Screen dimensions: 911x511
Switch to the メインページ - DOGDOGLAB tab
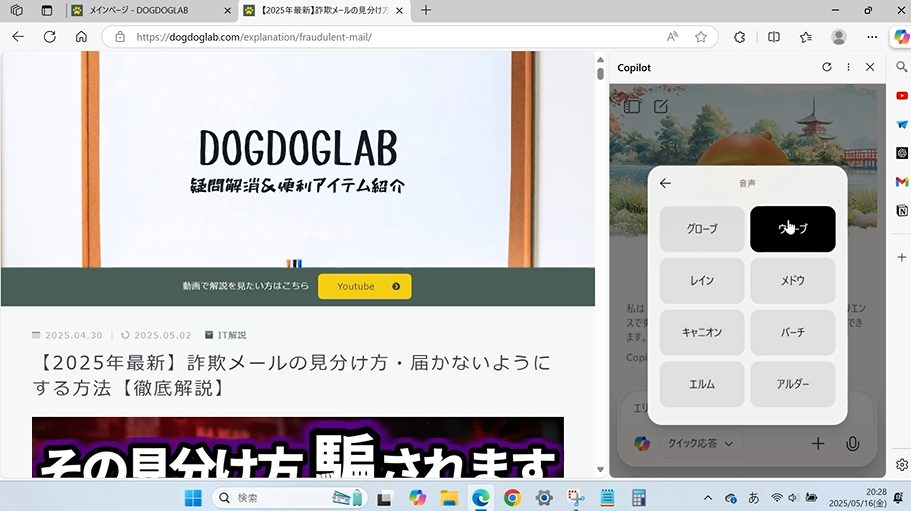click(x=150, y=10)
